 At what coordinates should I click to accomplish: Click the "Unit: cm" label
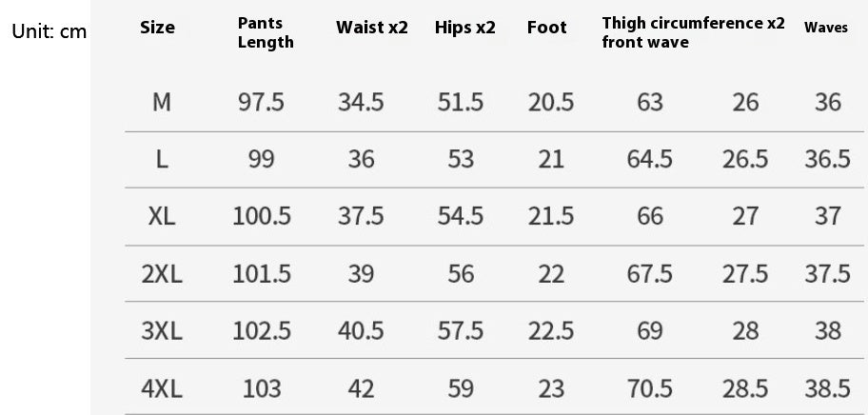[x=49, y=31]
